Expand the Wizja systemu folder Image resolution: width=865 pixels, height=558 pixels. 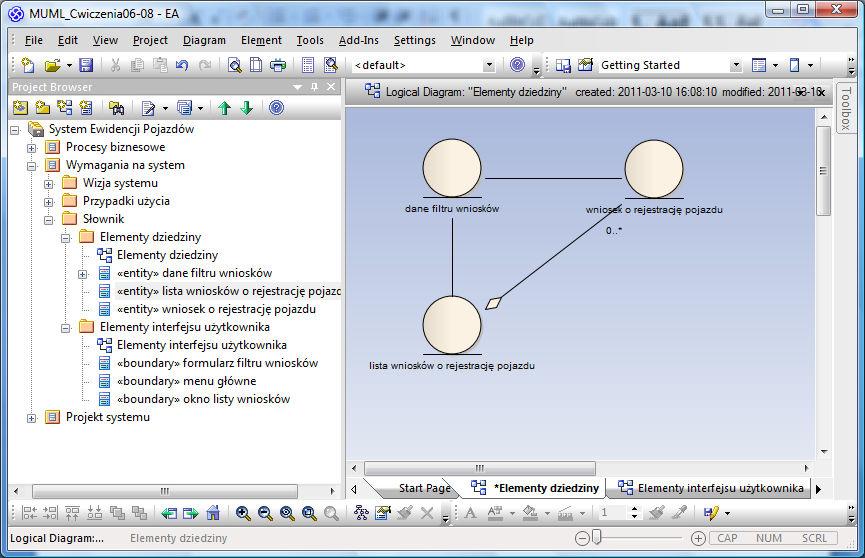click(x=49, y=184)
